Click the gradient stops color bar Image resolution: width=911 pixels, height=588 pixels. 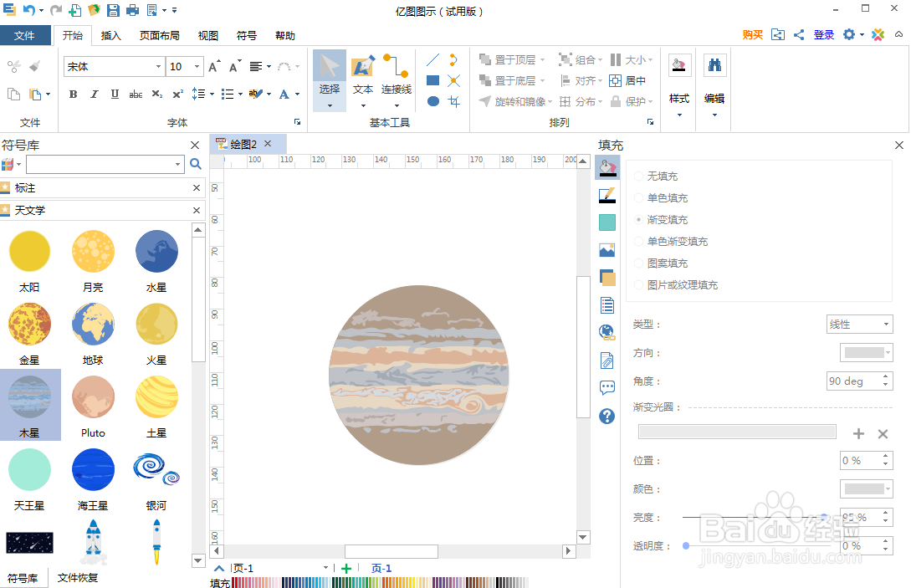737,431
